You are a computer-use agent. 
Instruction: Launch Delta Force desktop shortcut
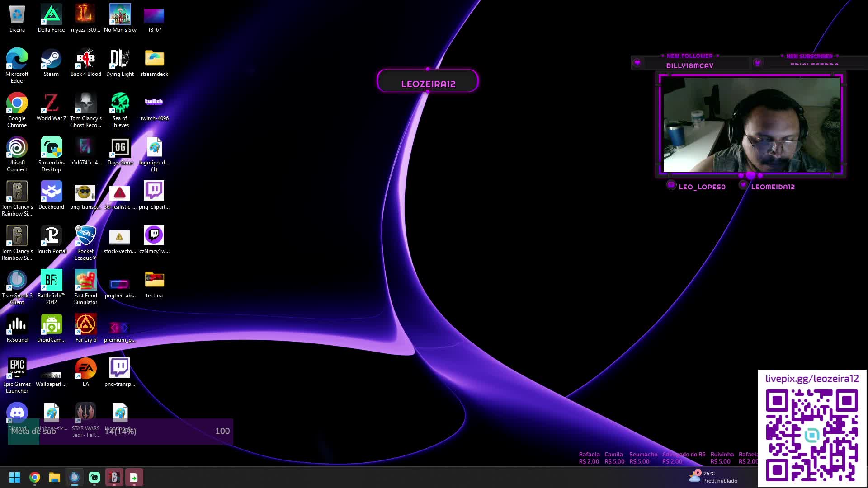51,19
